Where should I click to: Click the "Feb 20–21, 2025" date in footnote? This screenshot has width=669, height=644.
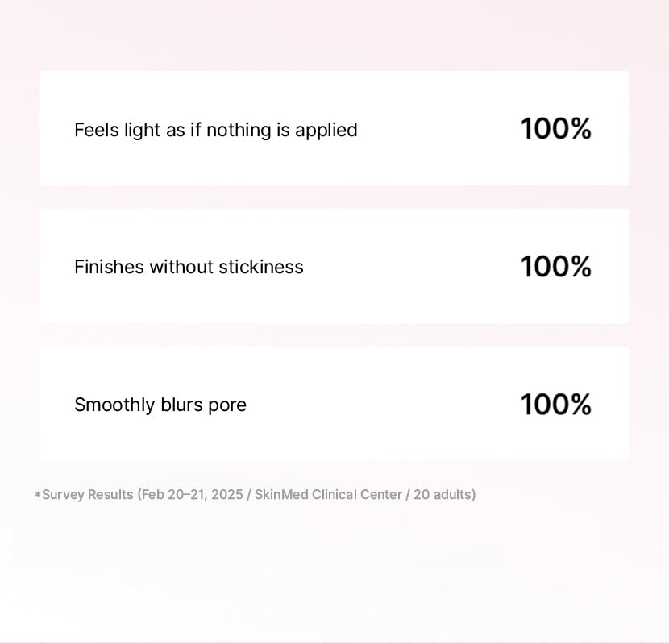[192, 495]
